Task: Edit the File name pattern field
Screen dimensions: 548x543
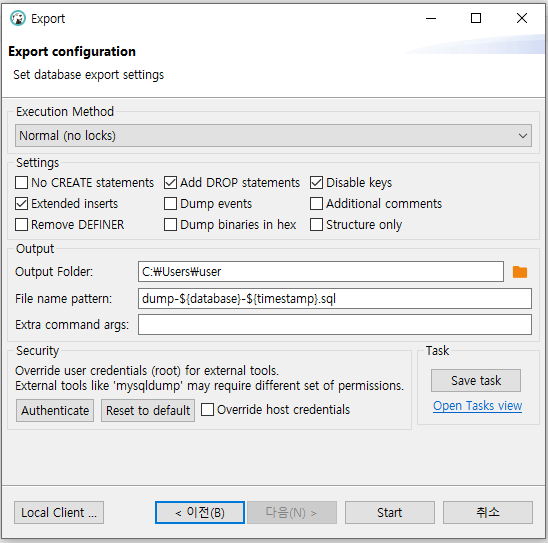Action: tap(335, 298)
